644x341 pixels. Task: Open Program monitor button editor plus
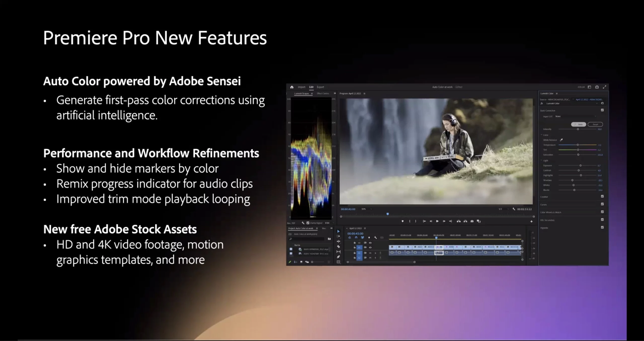[532, 221]
